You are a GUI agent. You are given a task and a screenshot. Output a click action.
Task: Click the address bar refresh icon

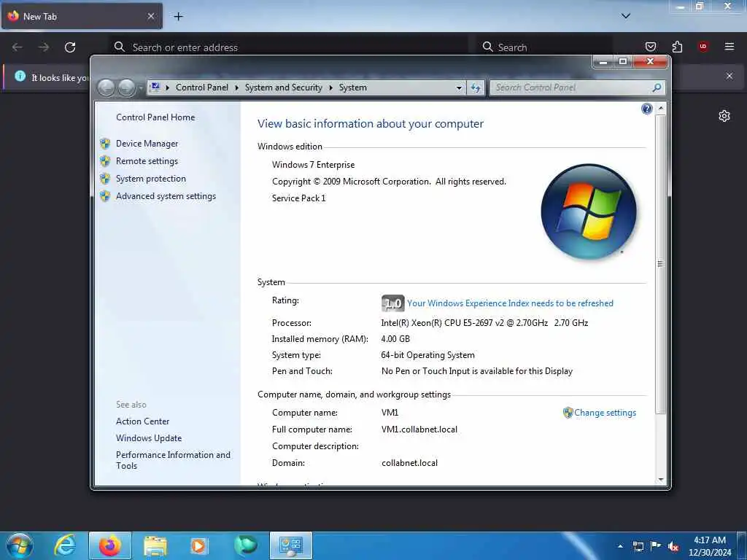(476, 87)
